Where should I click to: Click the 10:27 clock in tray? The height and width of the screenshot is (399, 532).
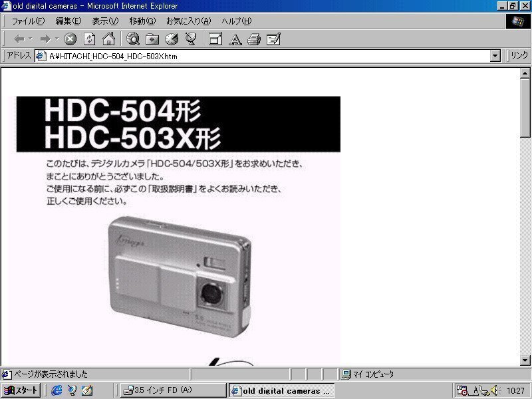pos(515,391)
